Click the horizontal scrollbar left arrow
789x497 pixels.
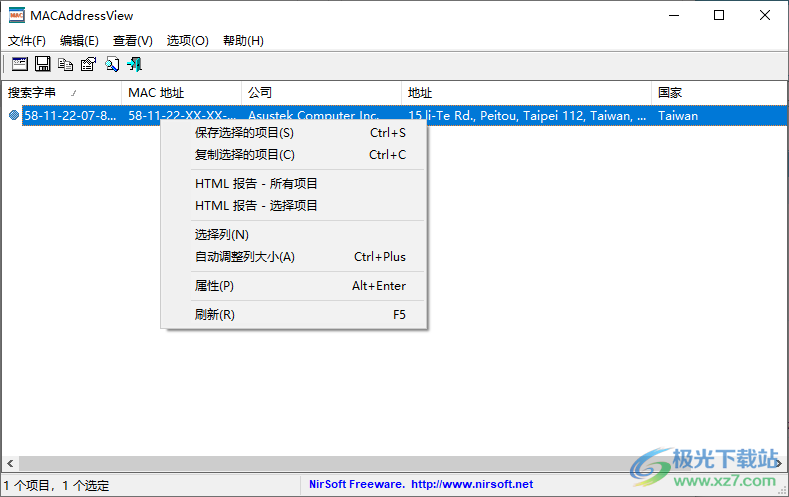(x=10, y=463)
